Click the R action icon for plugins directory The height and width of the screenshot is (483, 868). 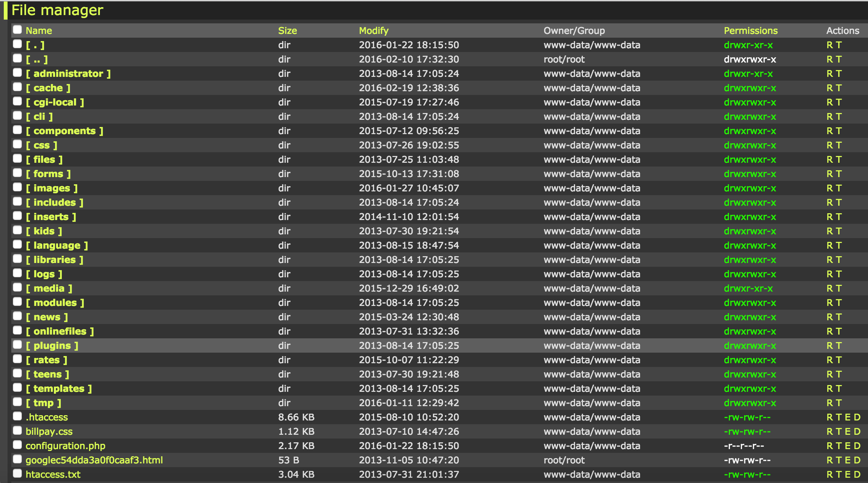(829, 345)
